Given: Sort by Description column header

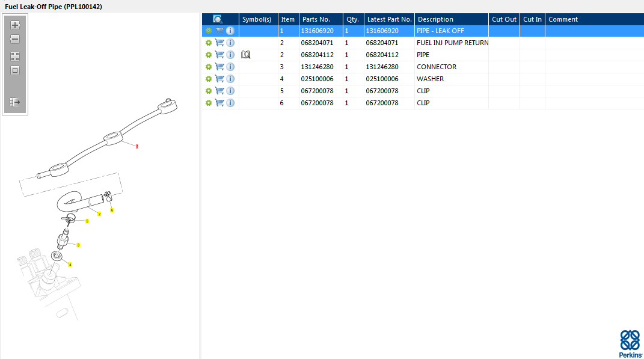Looking at the screenshot, I should tap(452, 19).
